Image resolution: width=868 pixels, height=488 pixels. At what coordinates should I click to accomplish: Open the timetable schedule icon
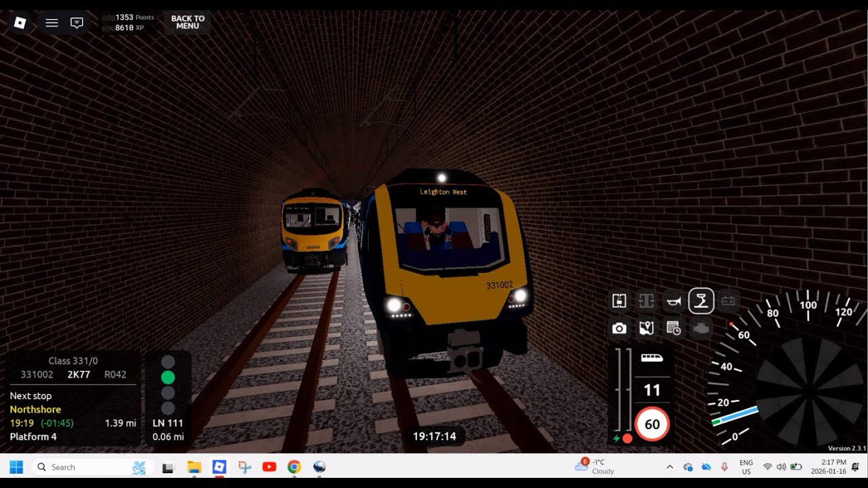[x=673, y=328]
